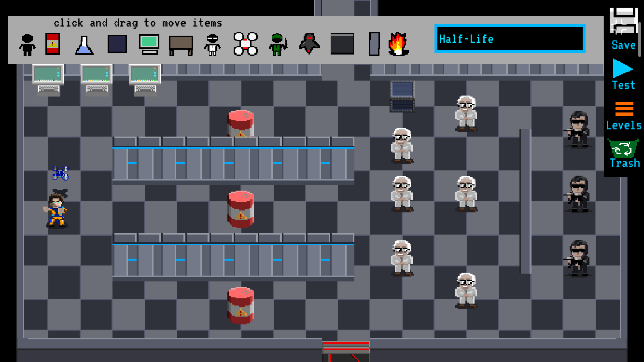The image size is (644, 362).
Task: Select the dark crate near top doorway
Action: (x=402, y=96)
